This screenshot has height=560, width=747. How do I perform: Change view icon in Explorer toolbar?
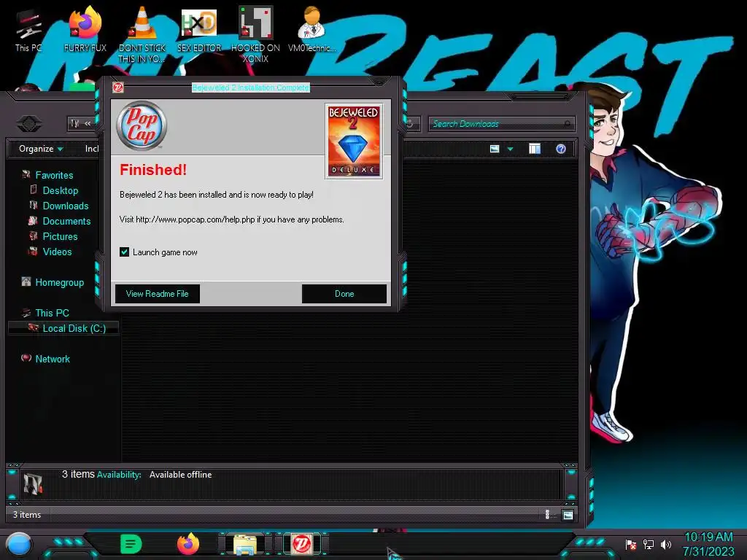click(x=495, y=149)
